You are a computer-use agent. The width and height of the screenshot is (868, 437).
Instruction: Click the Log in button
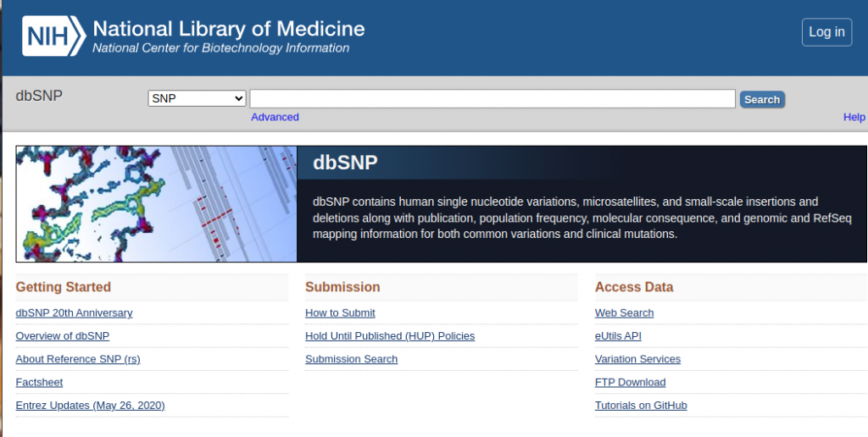tap(826, 32)
